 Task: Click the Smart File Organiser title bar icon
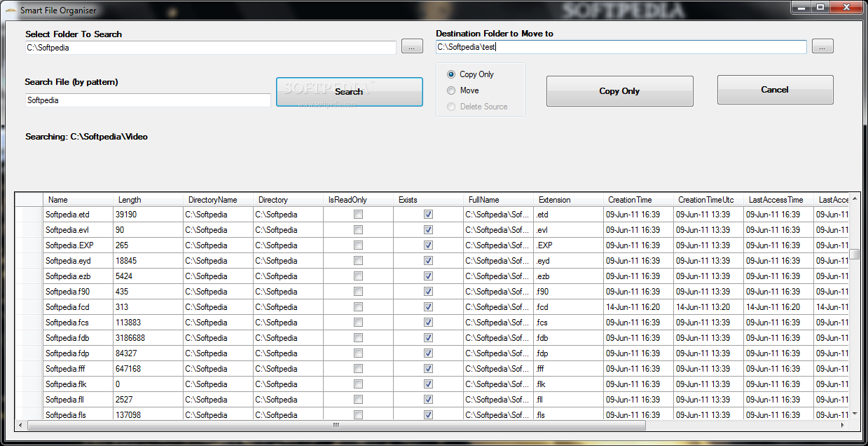click(x=10, y=11)
